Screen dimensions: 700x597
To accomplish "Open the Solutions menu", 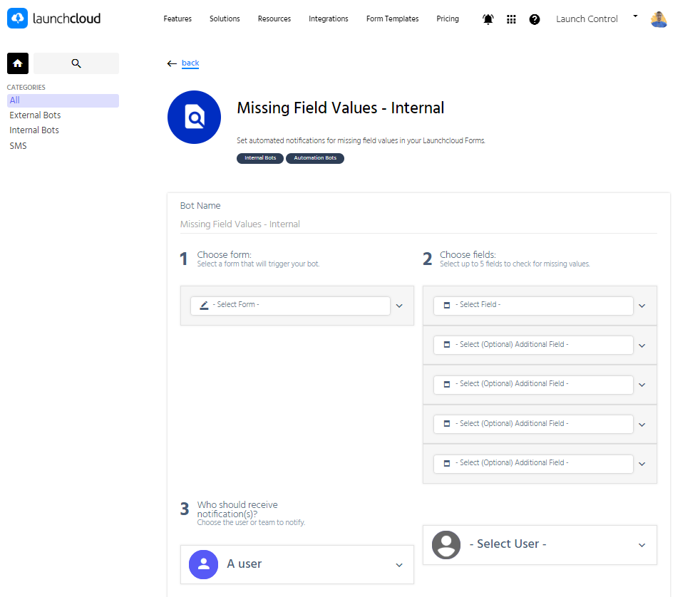I will (225, 19).
